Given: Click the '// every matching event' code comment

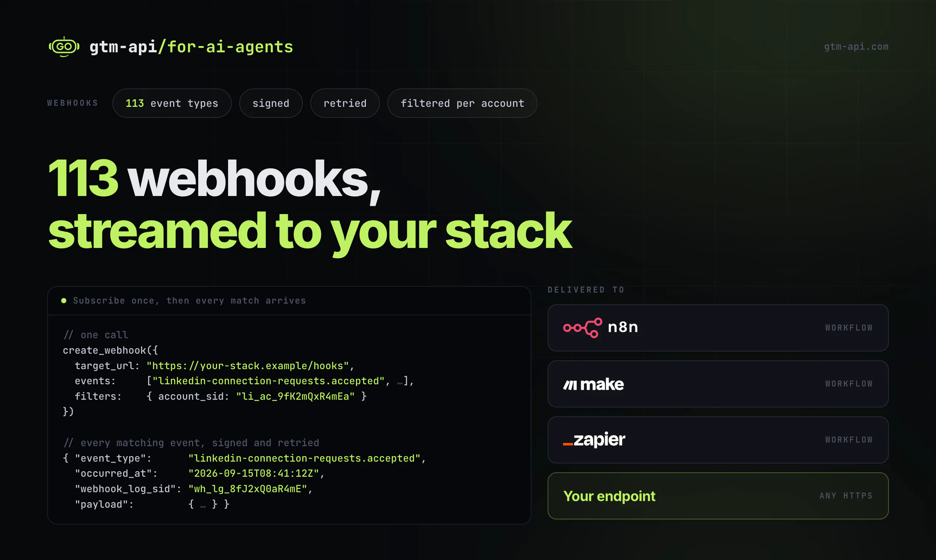Looking at the screenshot, I should 191,443.
